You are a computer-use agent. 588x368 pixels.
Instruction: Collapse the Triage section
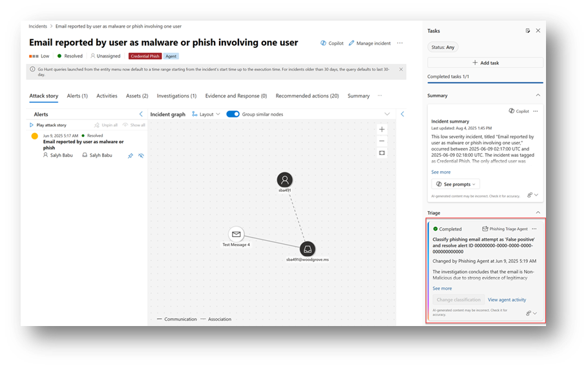click(538, 212)
